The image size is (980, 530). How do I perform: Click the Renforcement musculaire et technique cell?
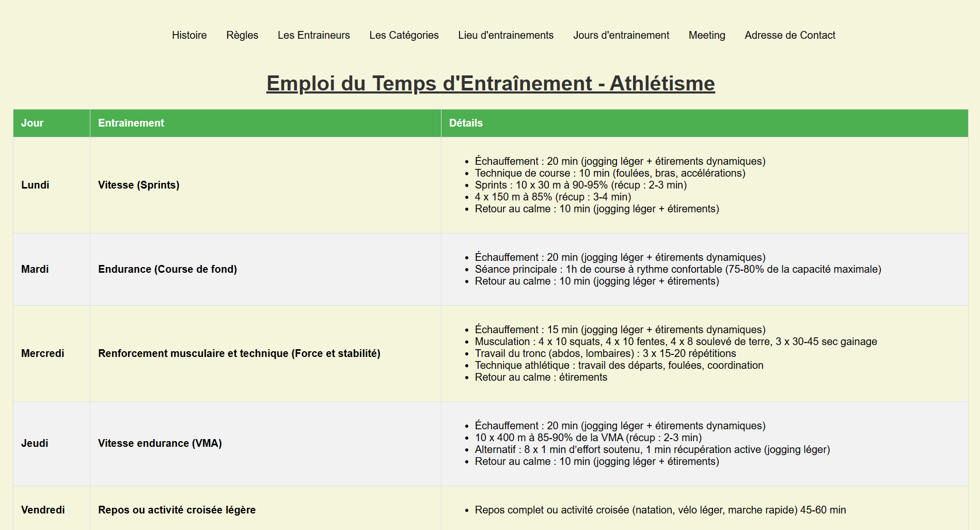tap(239, 353)
